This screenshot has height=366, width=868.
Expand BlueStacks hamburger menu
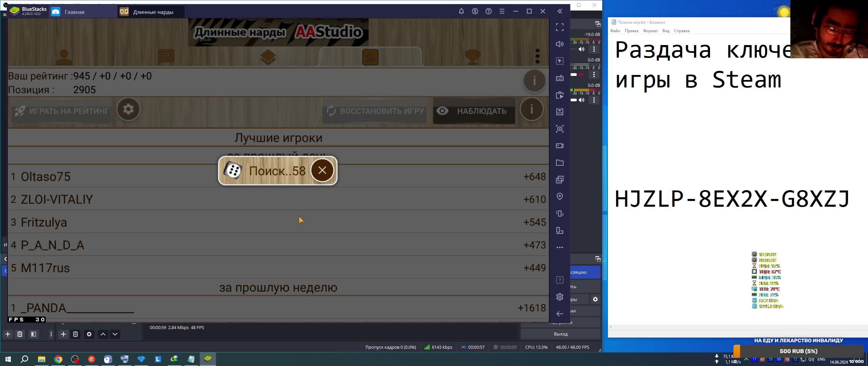click(x=502, y=11)
